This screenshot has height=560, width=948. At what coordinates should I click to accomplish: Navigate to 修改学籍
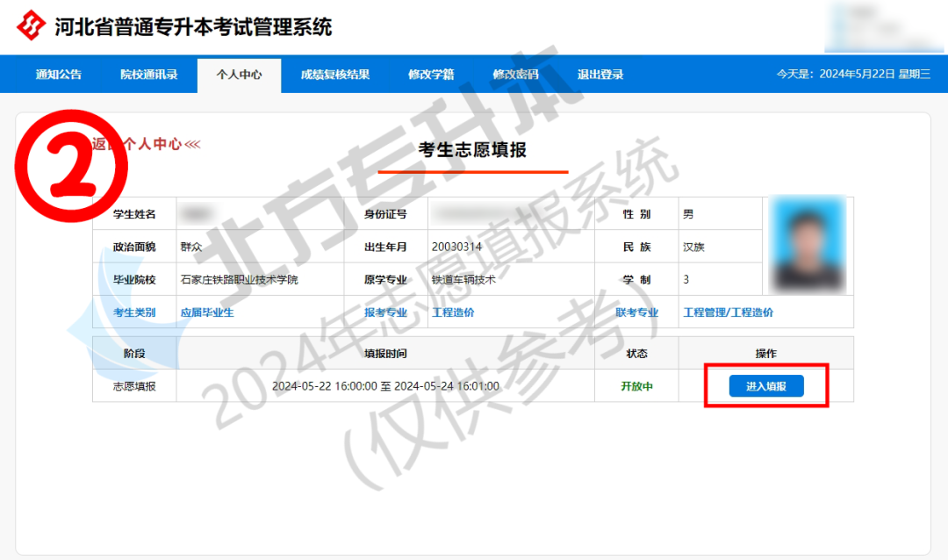431,75
